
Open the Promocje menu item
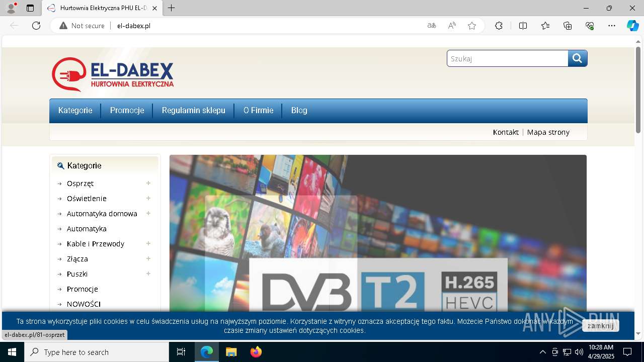click(127, 111)
